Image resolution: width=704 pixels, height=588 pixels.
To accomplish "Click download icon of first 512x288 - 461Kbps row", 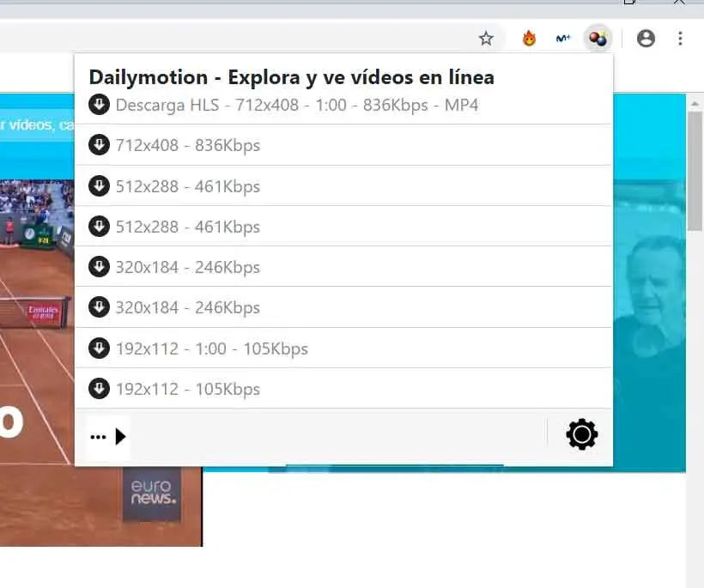I will coord(100,185).
